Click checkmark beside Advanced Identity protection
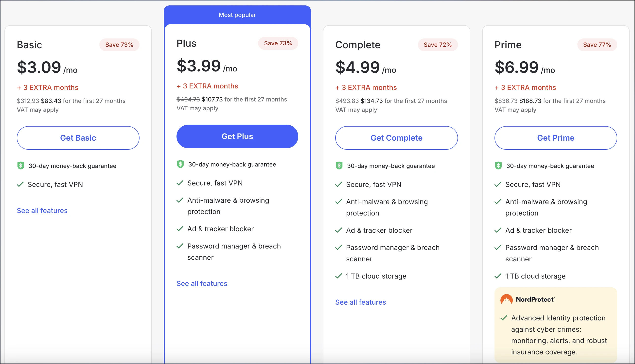Screen dimensions: 635x364 click(x=504, y=318)
